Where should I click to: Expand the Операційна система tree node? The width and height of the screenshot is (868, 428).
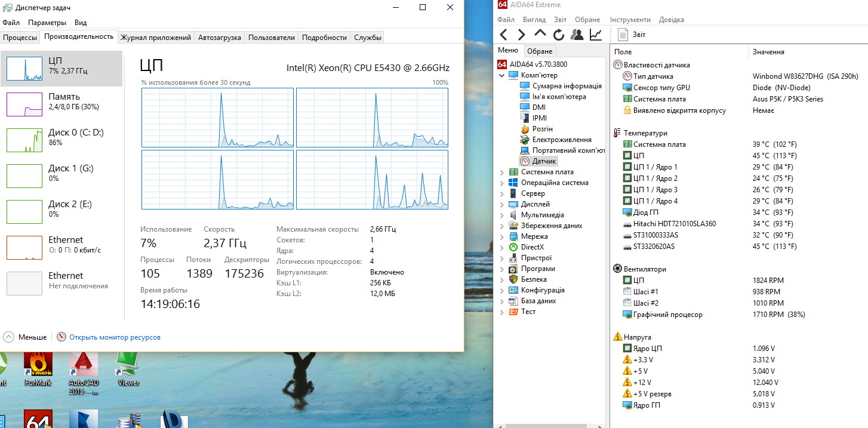(501, 183)
